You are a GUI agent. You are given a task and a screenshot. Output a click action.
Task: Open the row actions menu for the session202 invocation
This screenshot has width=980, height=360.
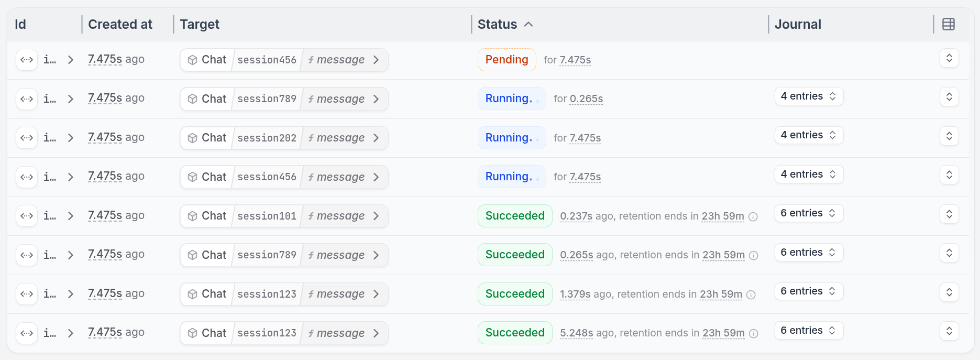[949, 136]
